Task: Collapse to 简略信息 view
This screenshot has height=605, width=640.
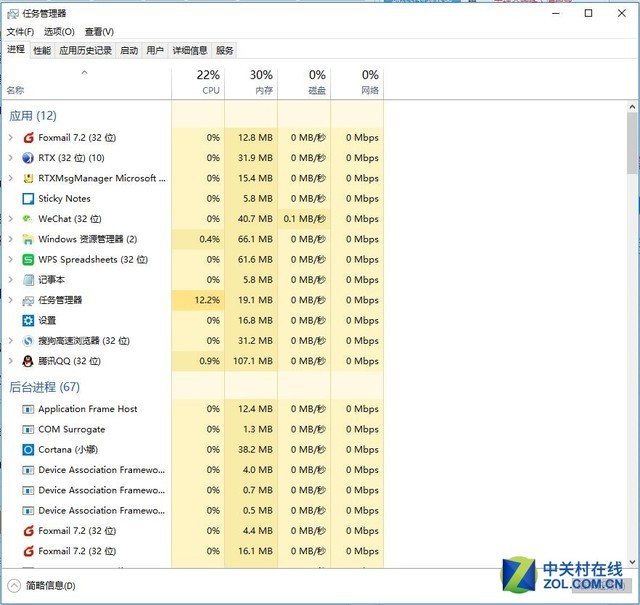Action: 42,586
